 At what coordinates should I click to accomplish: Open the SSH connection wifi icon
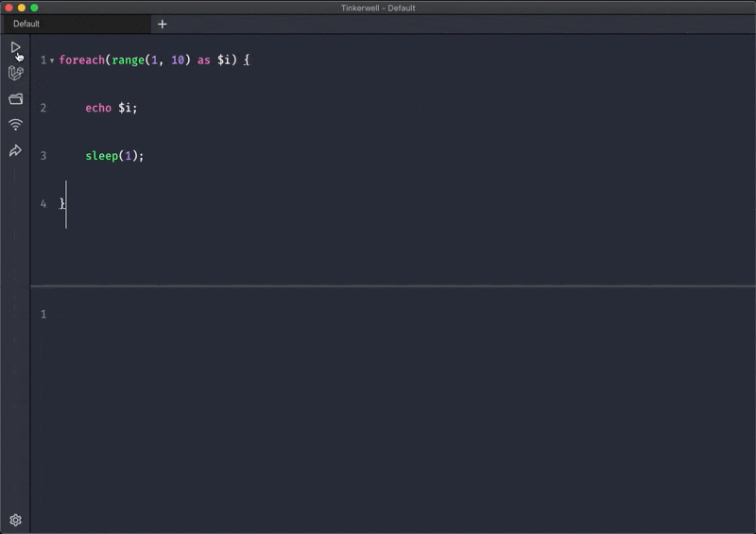pyautogui.click(x=15, y=125)
